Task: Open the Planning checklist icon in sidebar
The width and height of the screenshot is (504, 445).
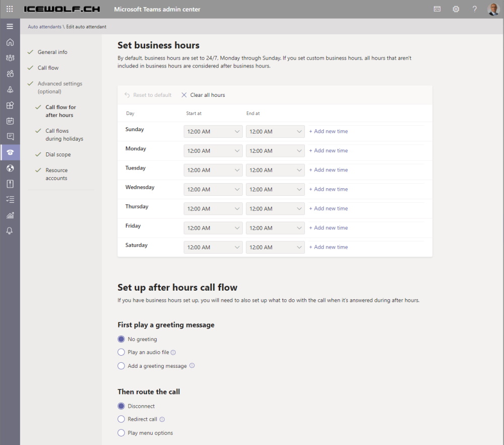Action: (x=10, y=199)
